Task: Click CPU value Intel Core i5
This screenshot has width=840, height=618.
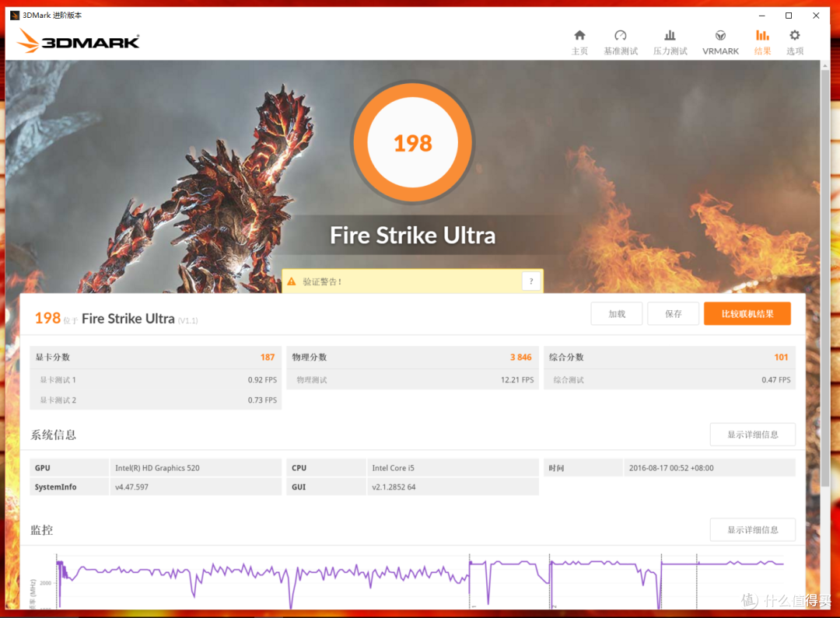Action: point(394,468)
